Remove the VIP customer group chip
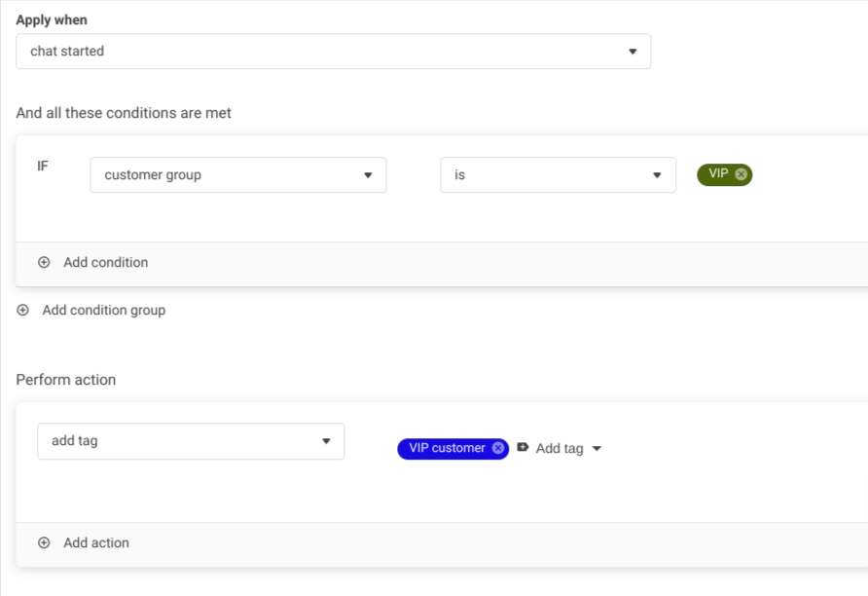The height and width of the screenshot is (596, 868). [741, 174]
